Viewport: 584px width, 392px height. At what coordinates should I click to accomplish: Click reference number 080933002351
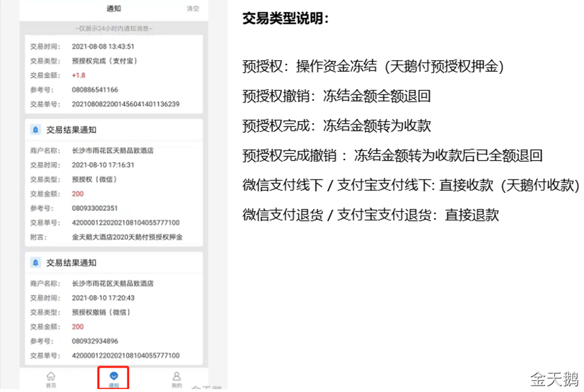pyautogui.click(x=94, y=208)
